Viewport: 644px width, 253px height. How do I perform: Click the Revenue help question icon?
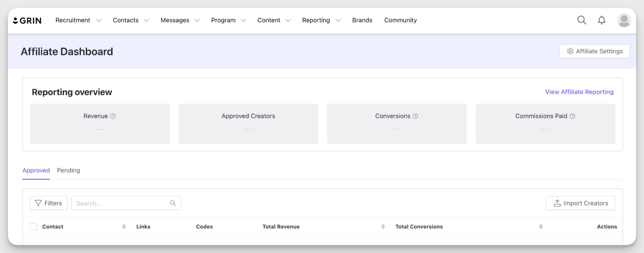tap(113, 116)
